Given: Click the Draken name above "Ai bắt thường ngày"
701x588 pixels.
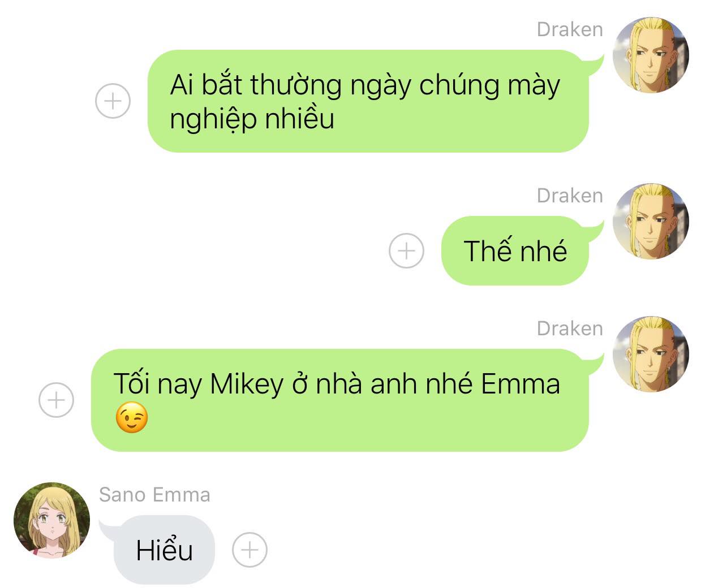Looking at the screenshot, I should tap(570, 29).
